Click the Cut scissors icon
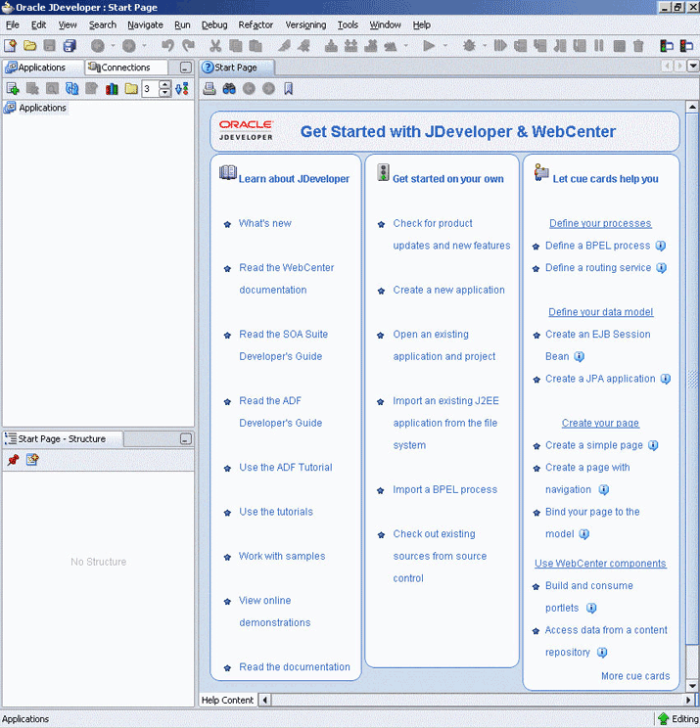 pos(215,45)
